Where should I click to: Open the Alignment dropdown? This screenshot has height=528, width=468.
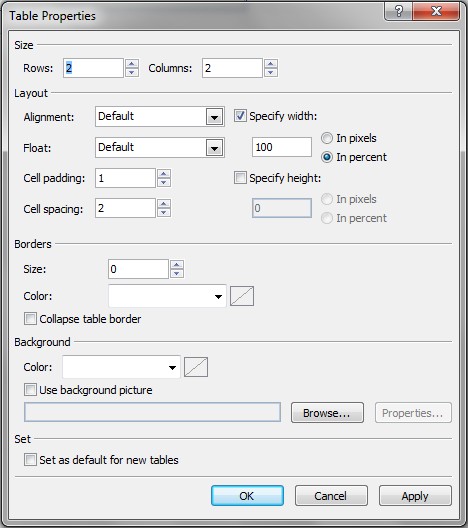[x=215, y=117]
